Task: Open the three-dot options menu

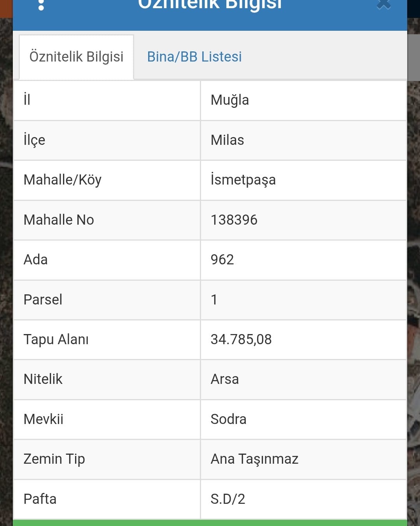Action: [x=41, y=5]
